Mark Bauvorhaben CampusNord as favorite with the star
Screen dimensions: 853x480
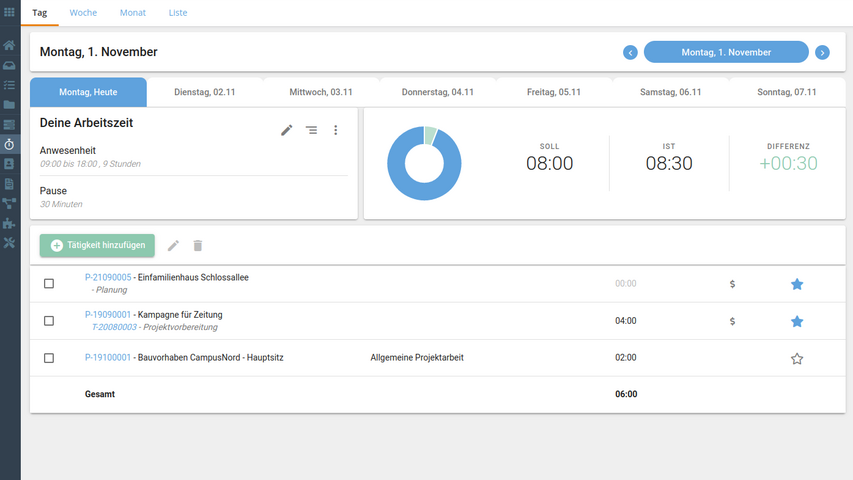coord(797,358)
